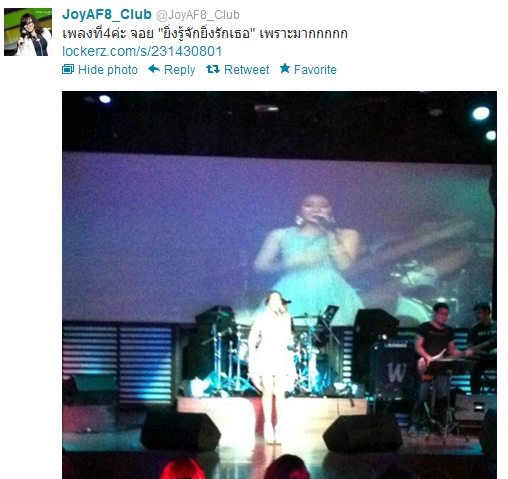The height and width of the screenshot is (479, 508).
Task: Click the amplifier marked W in photo
Action: pyautogui.click(x=393, y=370)
